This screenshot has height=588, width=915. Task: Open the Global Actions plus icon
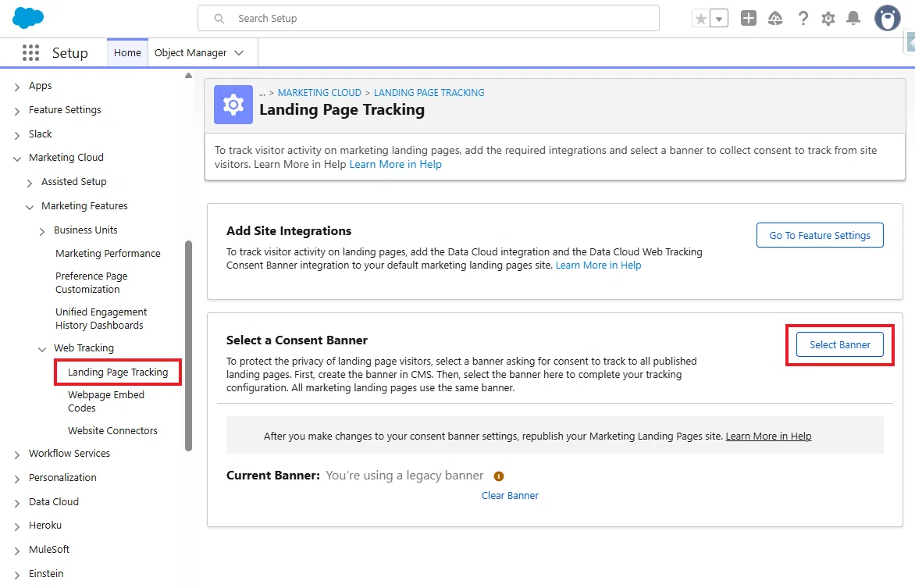(748, 18)
